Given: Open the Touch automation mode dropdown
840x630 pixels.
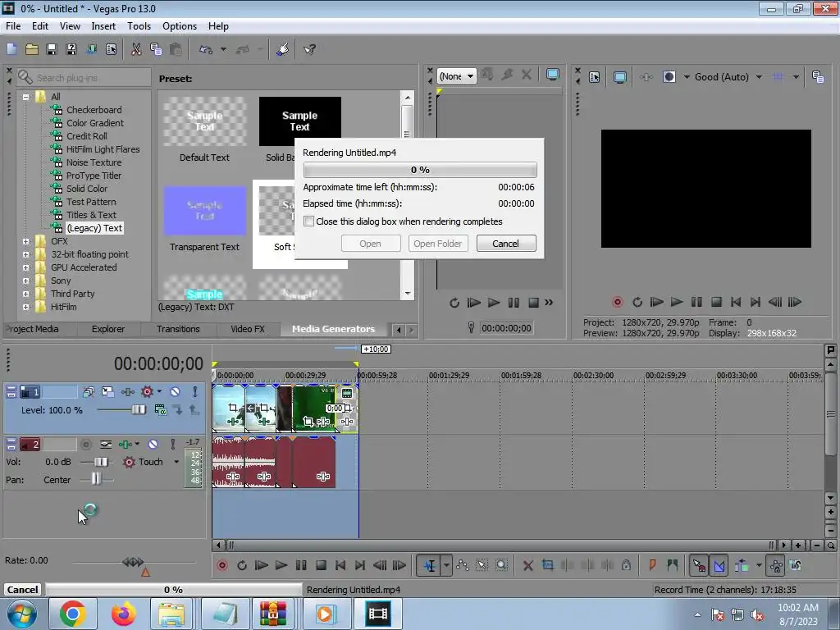Looking at the screenshot, I should point(176,462).
